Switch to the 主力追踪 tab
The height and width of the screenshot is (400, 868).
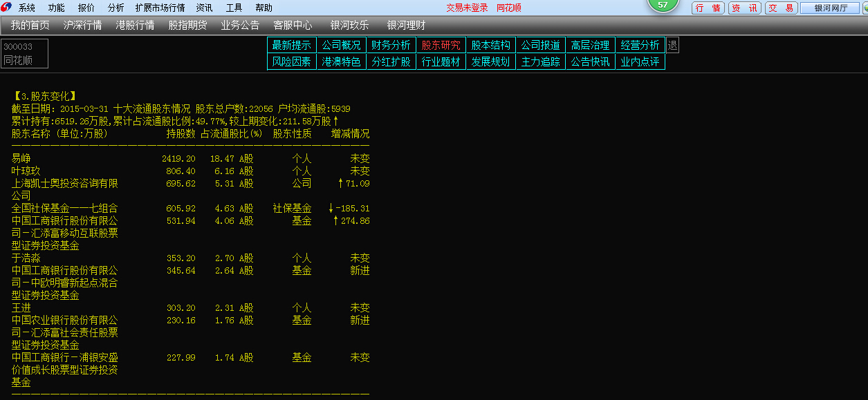pyautogui.click(x=541, y=61)
